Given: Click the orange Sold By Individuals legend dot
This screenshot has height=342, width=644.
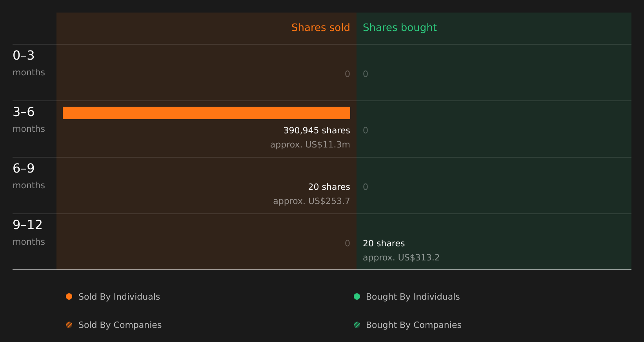Looking at the screenshot, I should point(69,297).
